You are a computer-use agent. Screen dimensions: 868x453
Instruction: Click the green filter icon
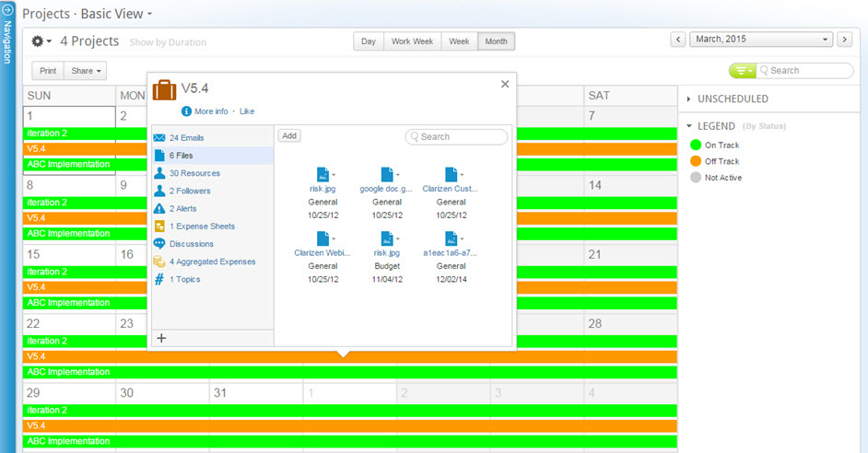743,71
